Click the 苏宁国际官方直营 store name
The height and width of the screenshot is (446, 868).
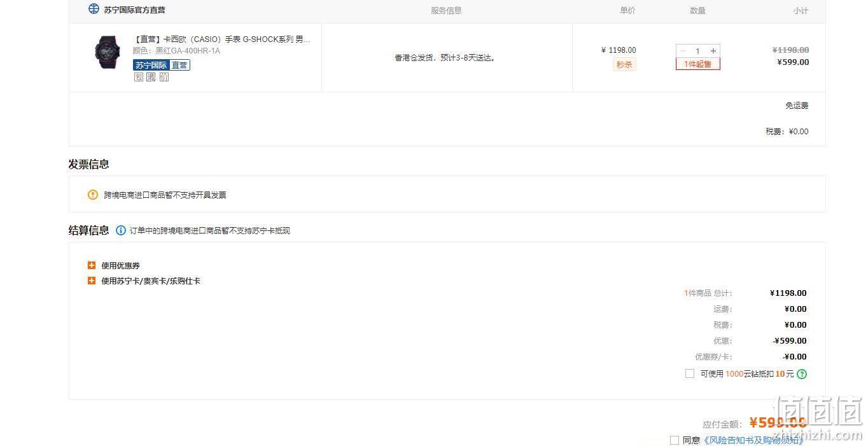pyautogui.click(x=134, y=10)
